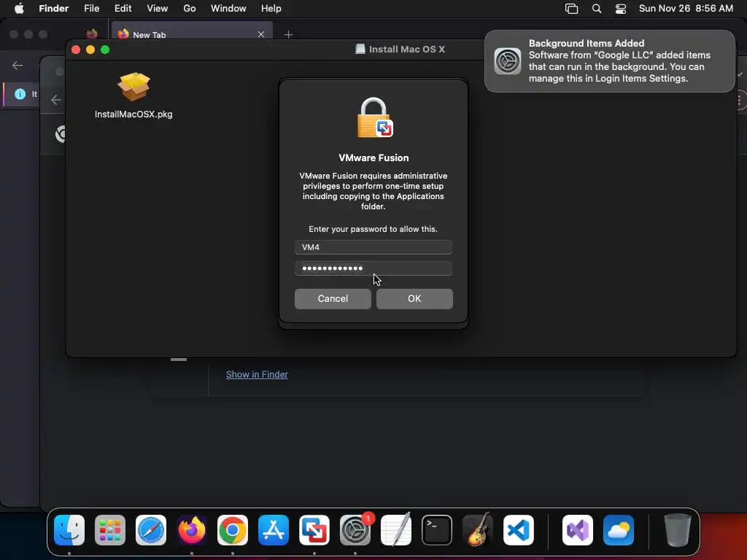The image size is (747, 560).
Task: Open Terminal from the Dock
Action: [x=437, y=529]
